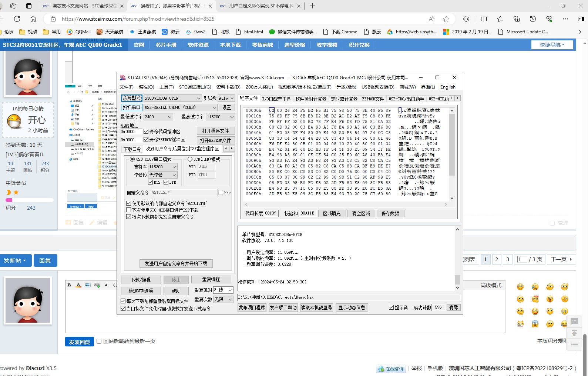This screenshot has width=588, height=376.
Task: Open 文件(F) menu in STCAI-ISP
Action: (x=126, y=87)
